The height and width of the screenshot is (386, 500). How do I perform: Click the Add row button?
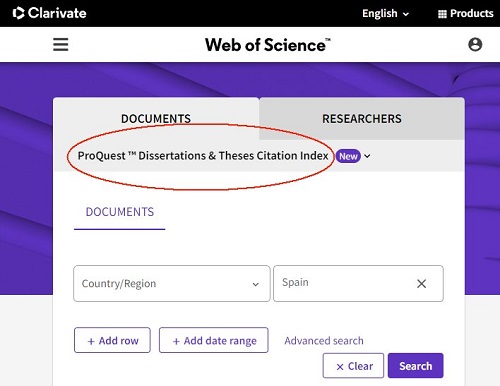112,340
